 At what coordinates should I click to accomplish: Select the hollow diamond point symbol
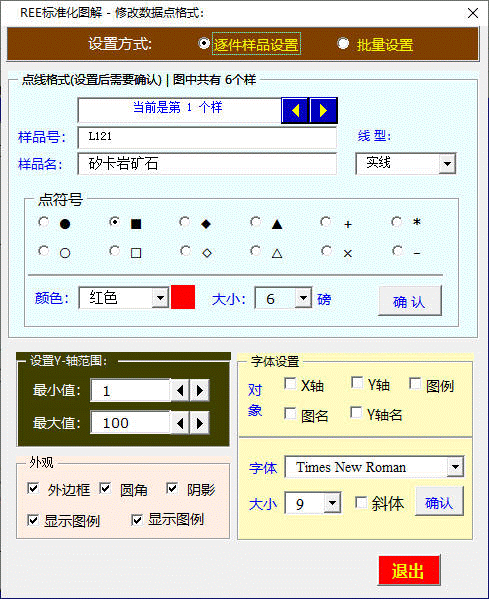[185, 251]
